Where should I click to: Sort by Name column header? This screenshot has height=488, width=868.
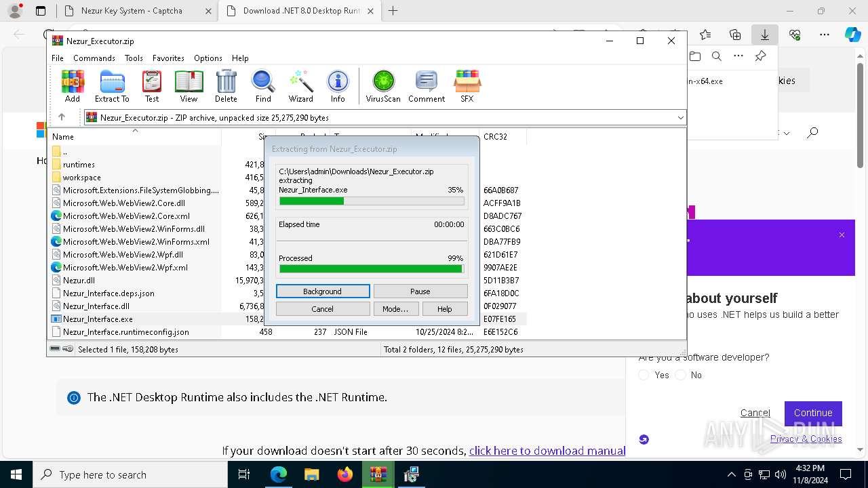pyautogui.click(x=135, y=136)
